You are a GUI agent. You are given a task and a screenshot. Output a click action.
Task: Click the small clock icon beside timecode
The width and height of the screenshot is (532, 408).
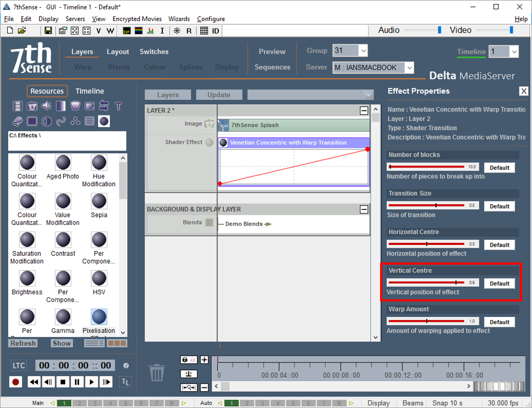[126, 366]
